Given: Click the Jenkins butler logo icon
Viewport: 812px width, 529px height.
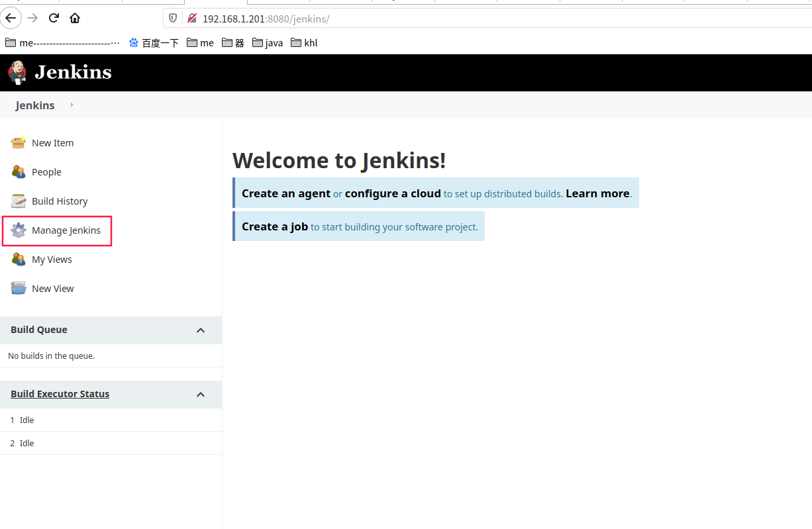Looking at the screenshot, I should tap(18, 72).
